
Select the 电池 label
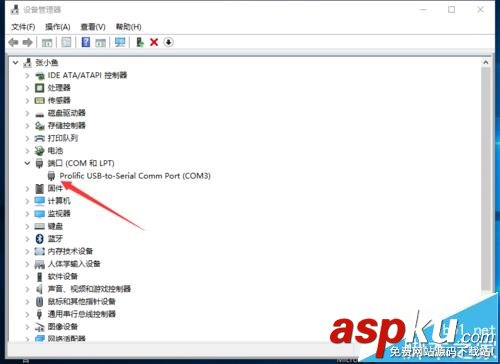coord(55,151)
